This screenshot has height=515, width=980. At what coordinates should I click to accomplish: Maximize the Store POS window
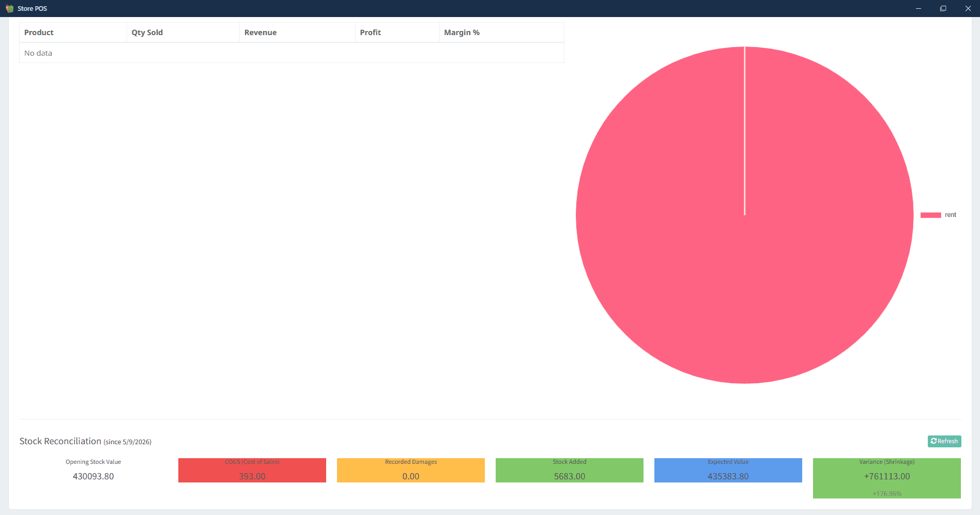[943, 8]
